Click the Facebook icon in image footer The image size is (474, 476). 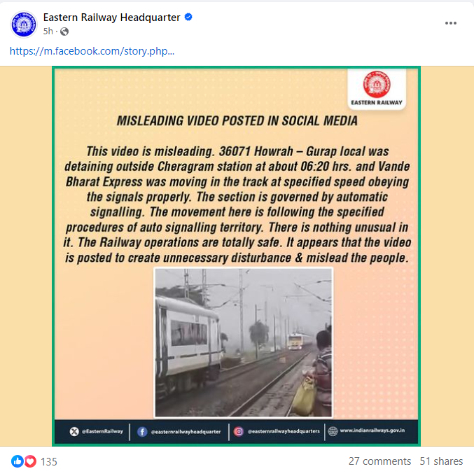point(142,431)
